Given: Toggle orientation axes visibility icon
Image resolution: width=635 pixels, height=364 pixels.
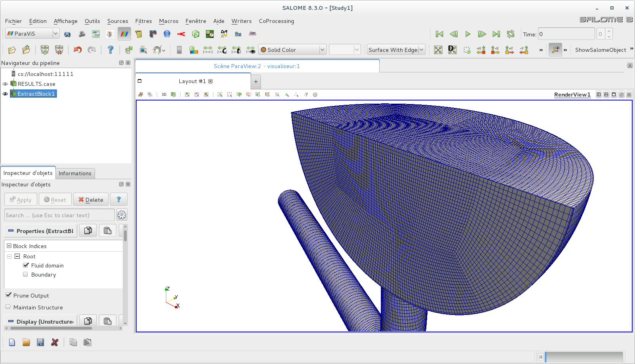Looking at the screenshot, I should pyautogui.click(x=555, y=50).
